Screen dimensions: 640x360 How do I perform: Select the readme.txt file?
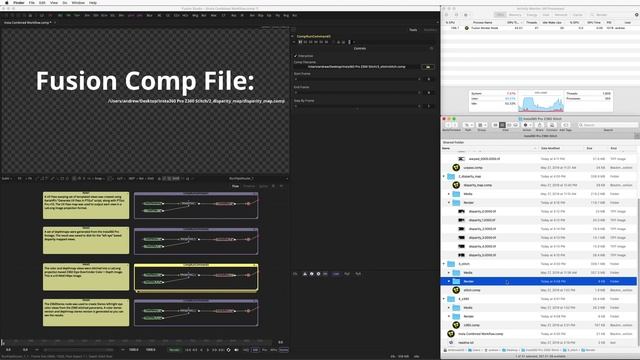(x=466, y=342)
